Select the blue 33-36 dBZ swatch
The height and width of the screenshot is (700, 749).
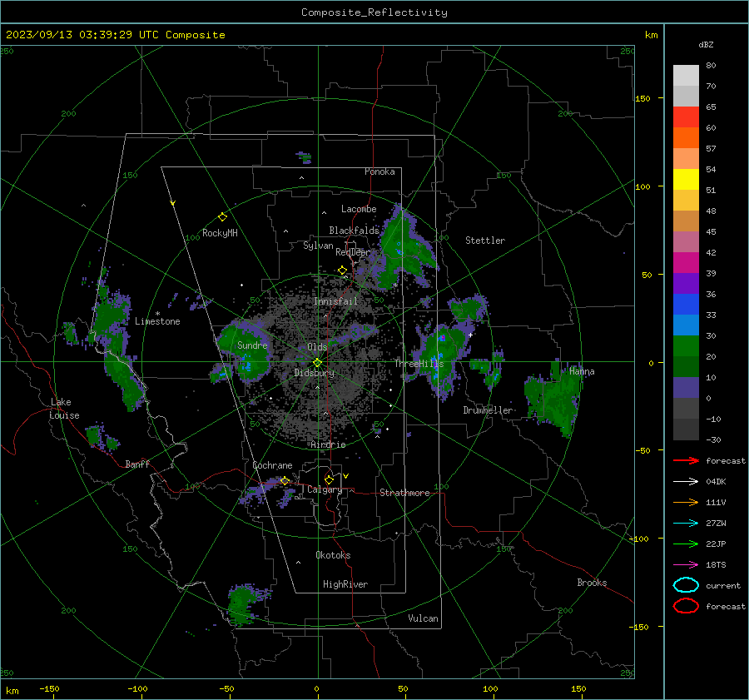686,305
